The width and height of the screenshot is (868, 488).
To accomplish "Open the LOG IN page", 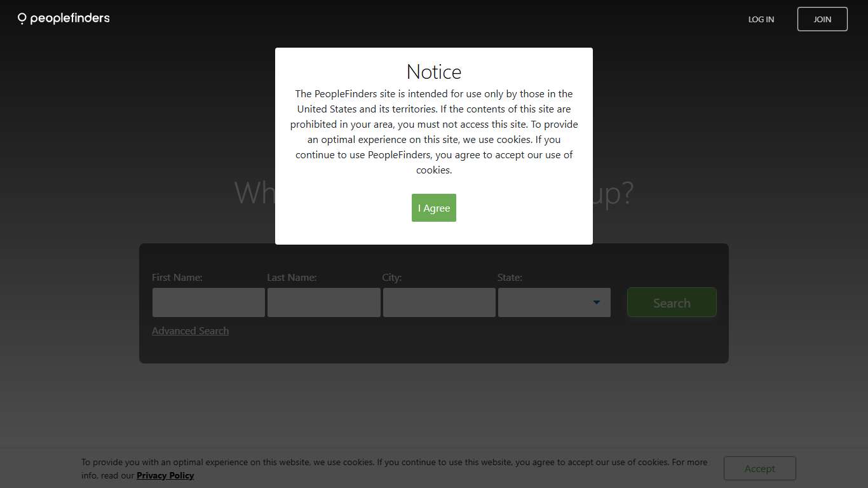I will 761,19.
